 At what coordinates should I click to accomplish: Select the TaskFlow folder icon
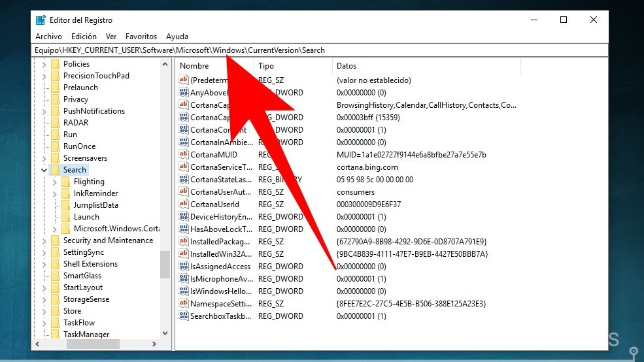tap(55, 323)
